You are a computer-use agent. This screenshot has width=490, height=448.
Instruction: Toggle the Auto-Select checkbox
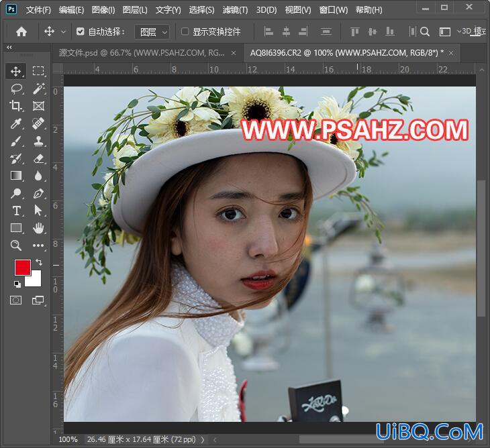[81, 32]
